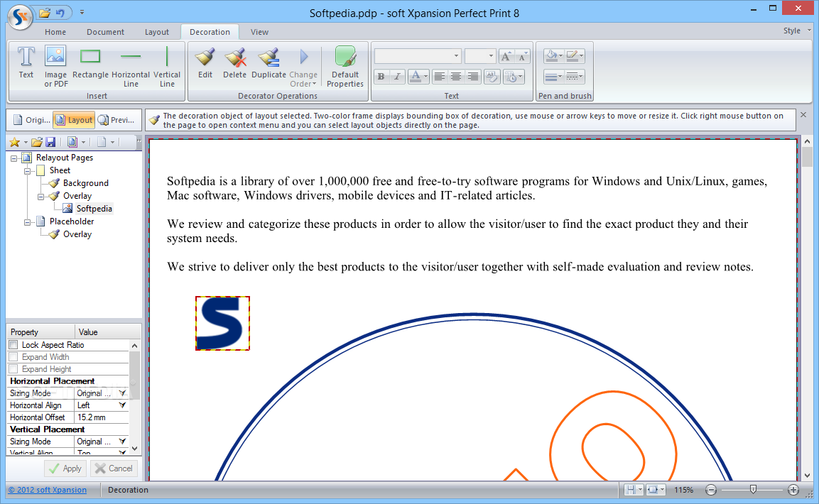
Task: Click the open folder icon in left panel toolbar
Action: pos(36,142)
